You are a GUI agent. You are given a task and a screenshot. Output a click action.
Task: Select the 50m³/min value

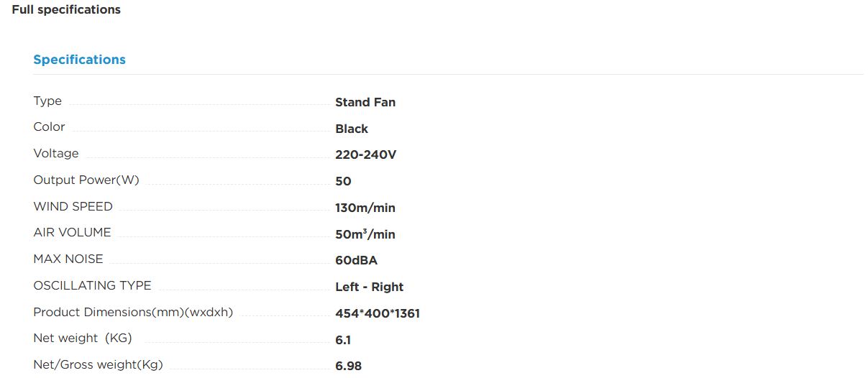[x=365, y=234]
